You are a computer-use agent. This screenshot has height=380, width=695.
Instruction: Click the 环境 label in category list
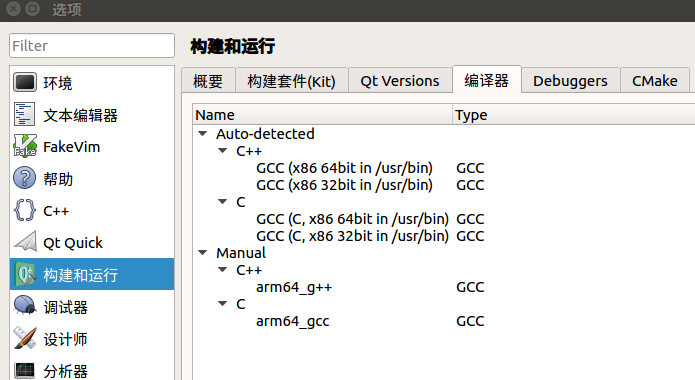pyautogui.click(x=58, y=83)
